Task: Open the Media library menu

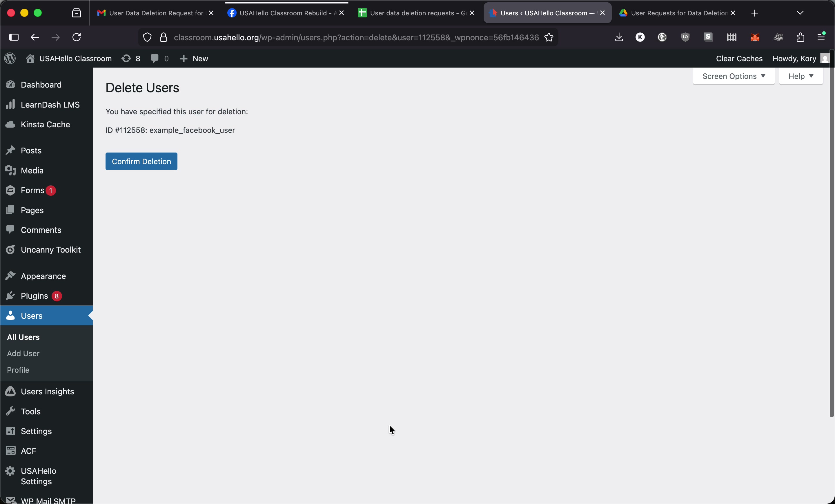Action: click(x=46, y=171)
